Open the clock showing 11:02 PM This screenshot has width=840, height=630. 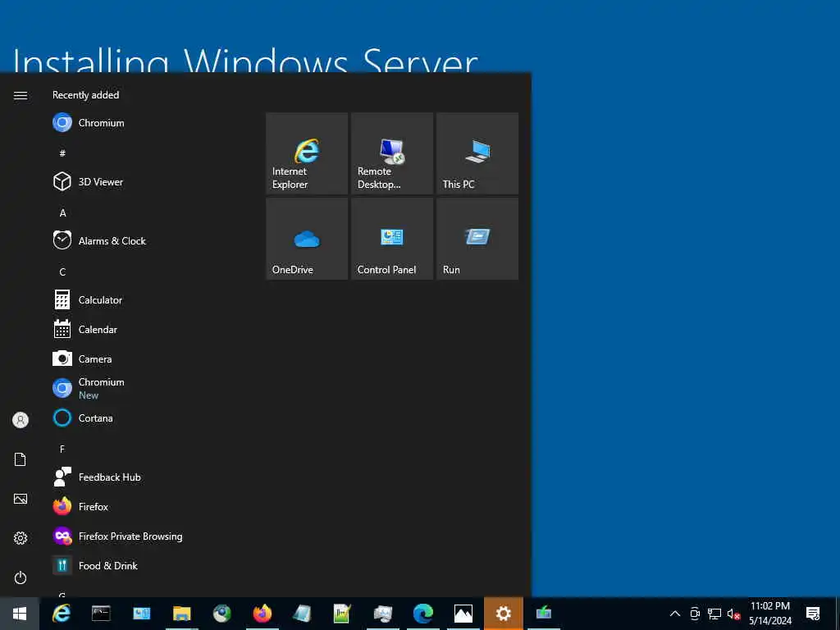(769, 614)
